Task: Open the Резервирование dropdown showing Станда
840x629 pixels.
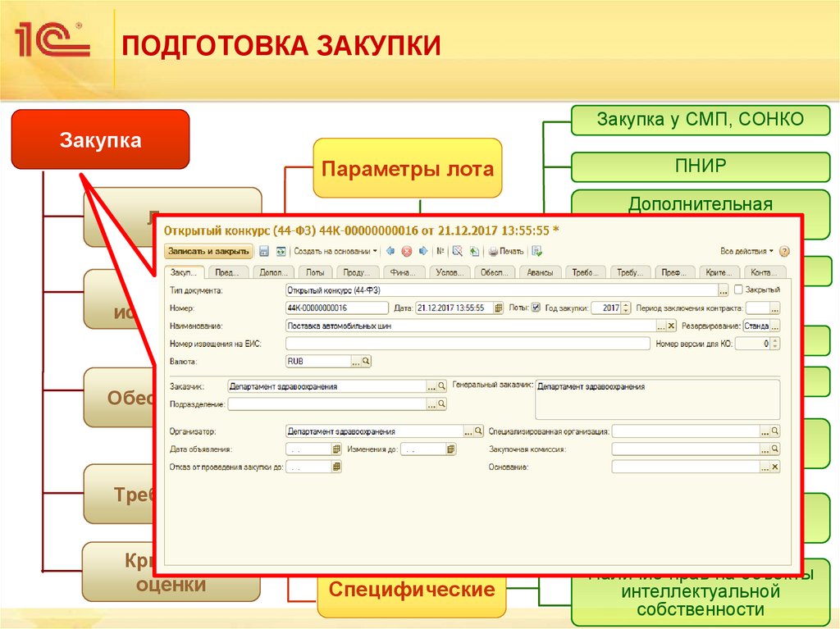Action: point(776,327)
